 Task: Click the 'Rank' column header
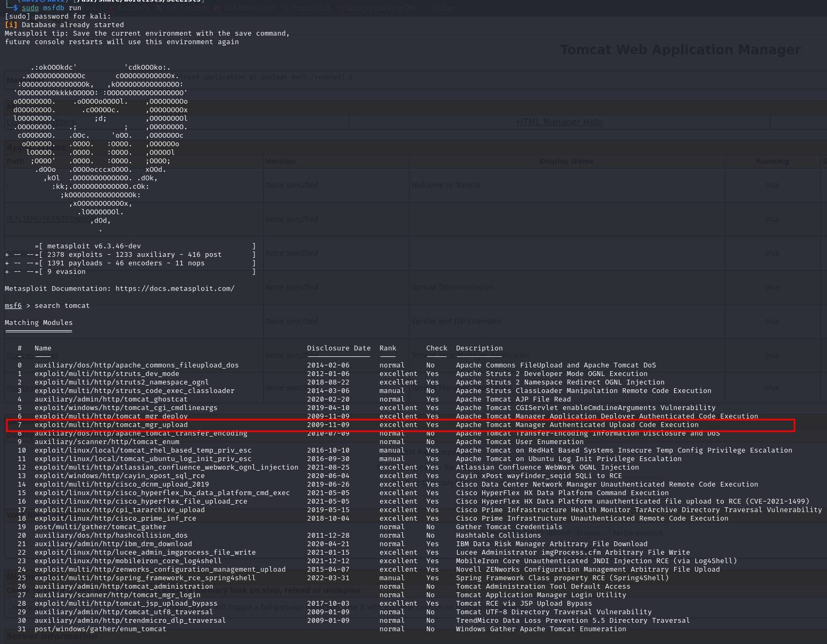click(388, 348)
